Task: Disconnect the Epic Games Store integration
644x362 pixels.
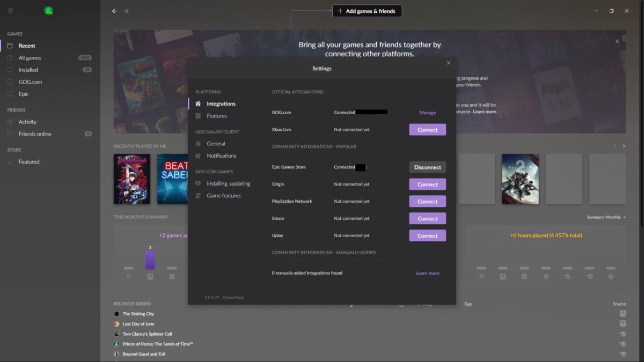Action: [x=428, y=167]
